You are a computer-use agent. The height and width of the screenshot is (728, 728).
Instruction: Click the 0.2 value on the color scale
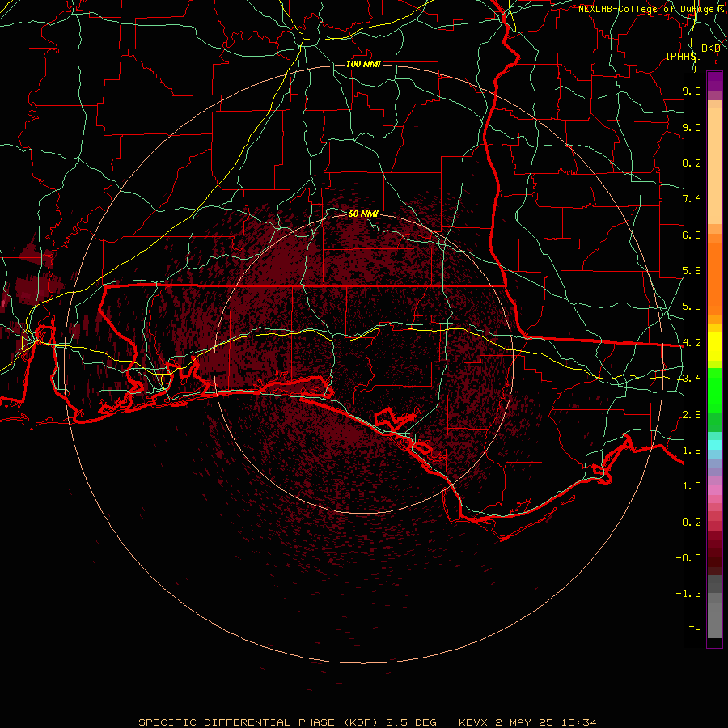tap(692, 523)
